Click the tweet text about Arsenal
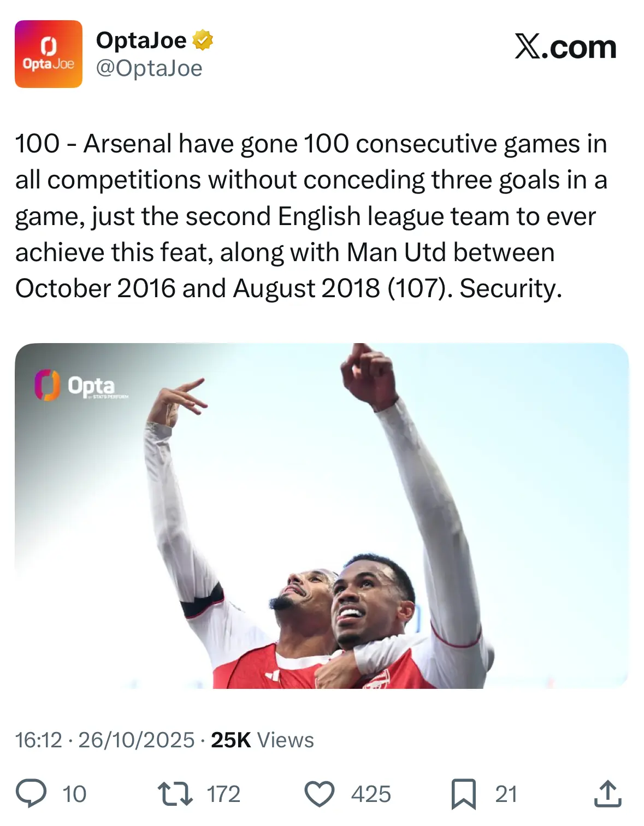 tap(311, 216)
